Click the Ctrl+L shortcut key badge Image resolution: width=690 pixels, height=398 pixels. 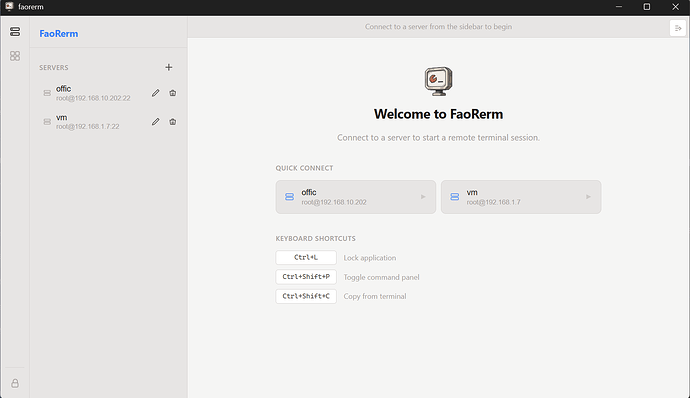(306, 258)
